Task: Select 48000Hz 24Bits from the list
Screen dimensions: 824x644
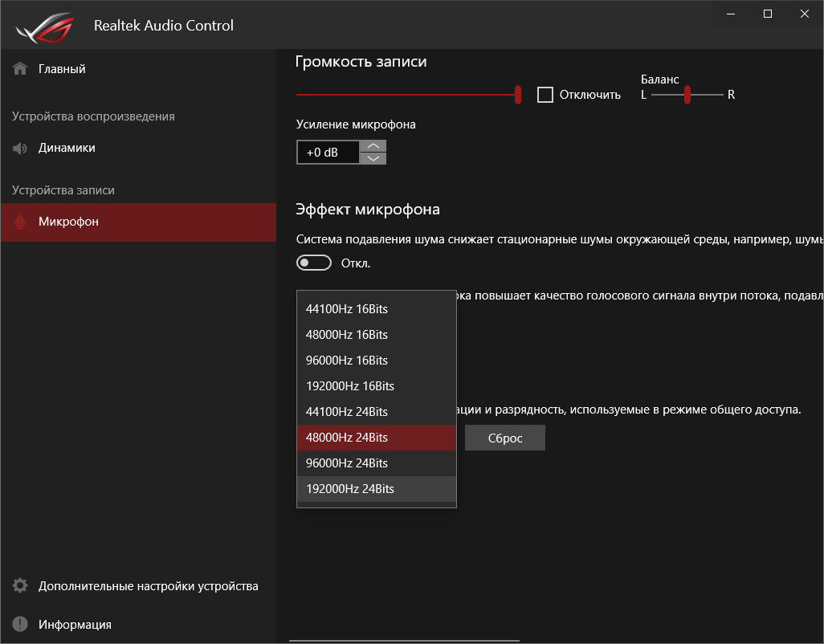Action: (376, 437)
